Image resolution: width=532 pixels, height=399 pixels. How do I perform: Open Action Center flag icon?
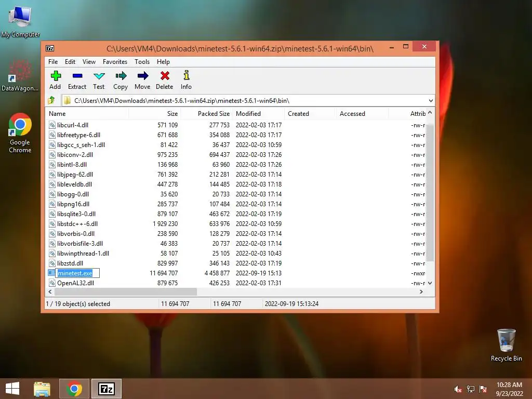click(x=483, y=389)
